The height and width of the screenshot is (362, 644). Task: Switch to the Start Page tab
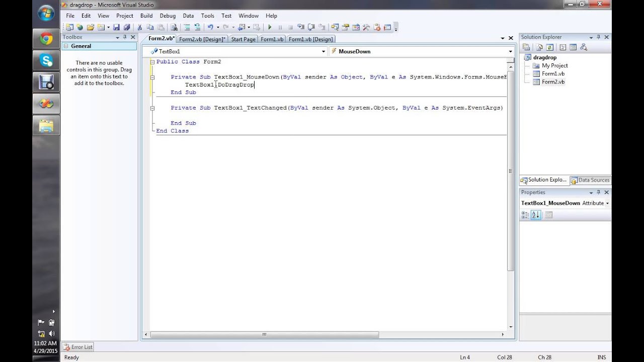click(x=243, y=39)
